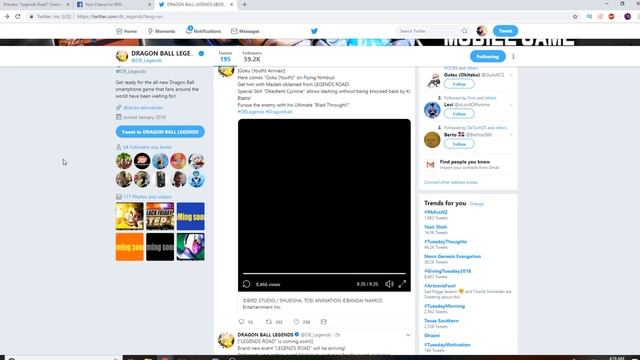Click the #DBLegends hashtag in tweet
640x360 pixels.
tap(250, 111)
